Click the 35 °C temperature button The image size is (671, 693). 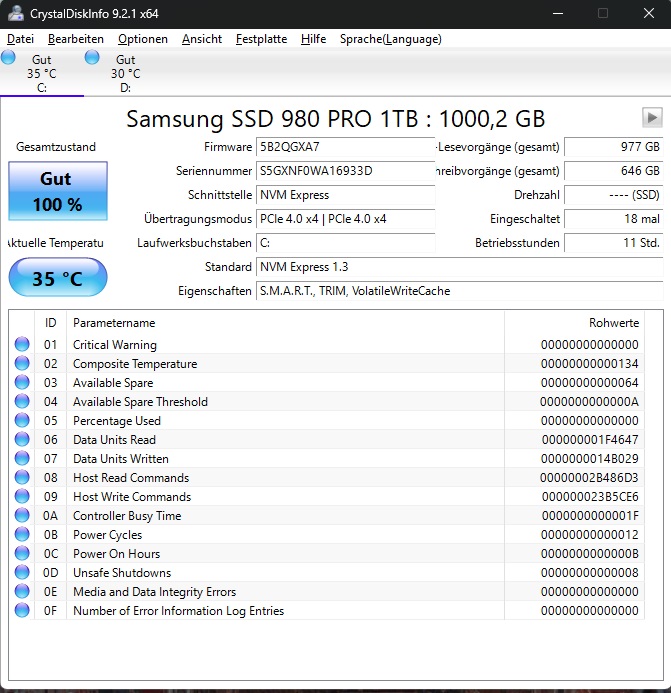(58, 278)
